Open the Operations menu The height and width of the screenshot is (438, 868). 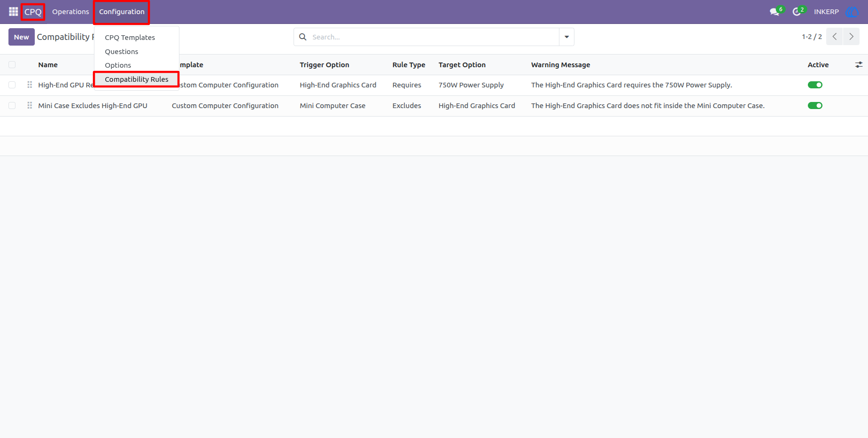[x=70, y=12]
